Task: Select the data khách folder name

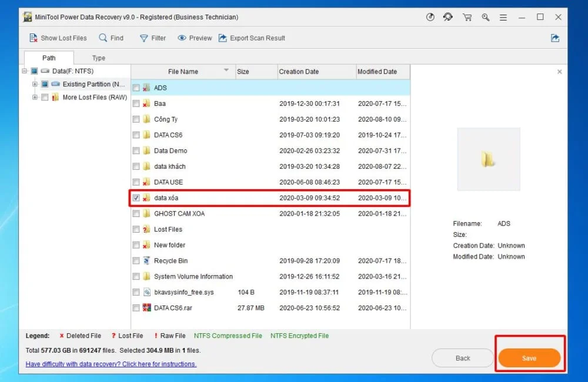Action: pos(169,166)
